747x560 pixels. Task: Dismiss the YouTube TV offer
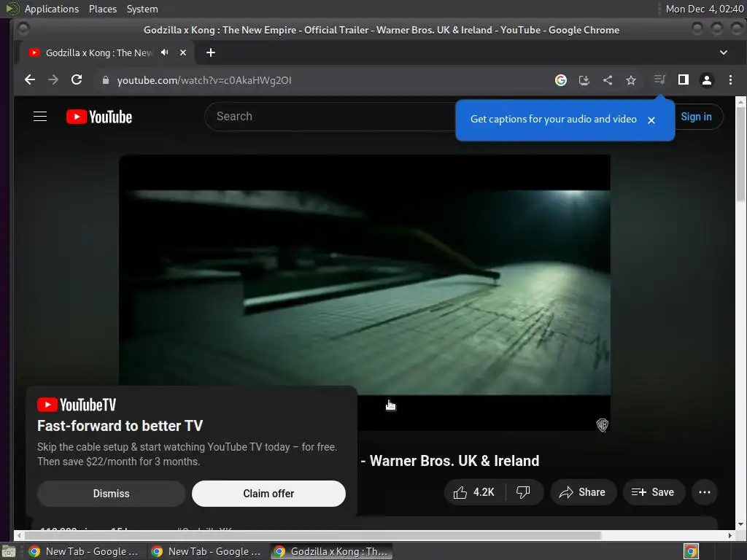(x=111, y=494)
